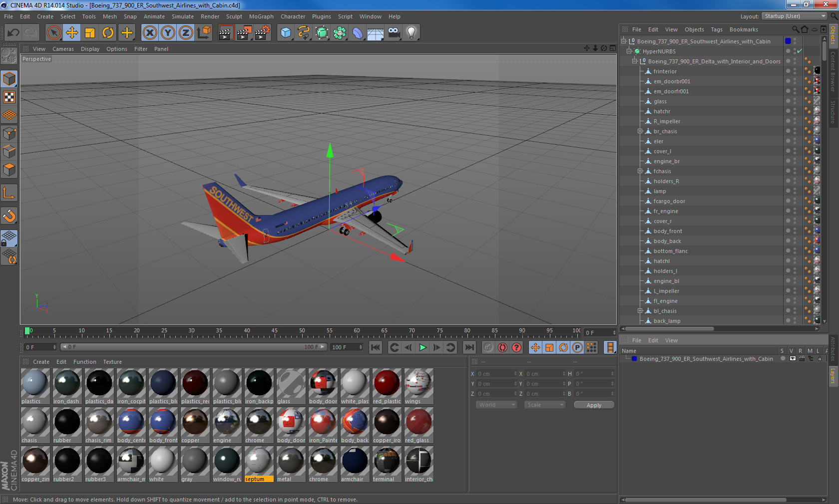Open Material Manager Function menu

point(84,362)
